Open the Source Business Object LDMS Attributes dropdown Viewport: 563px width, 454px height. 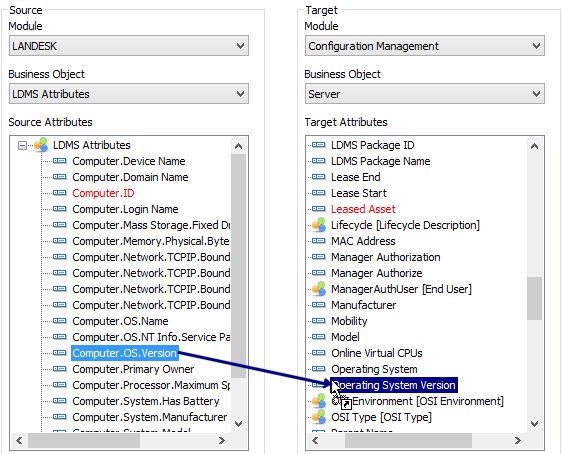pyautogui.click(x=129, y=94)
